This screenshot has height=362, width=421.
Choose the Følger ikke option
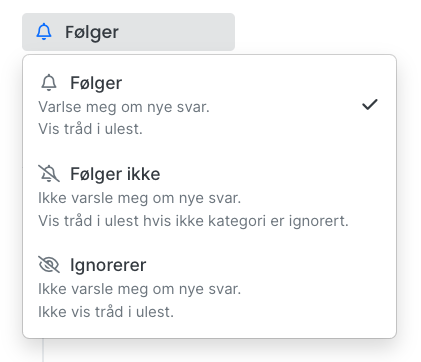[209, 196]
